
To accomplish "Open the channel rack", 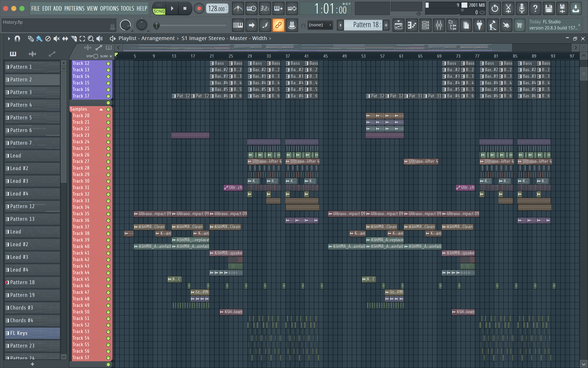I will (x=425, y=25).
